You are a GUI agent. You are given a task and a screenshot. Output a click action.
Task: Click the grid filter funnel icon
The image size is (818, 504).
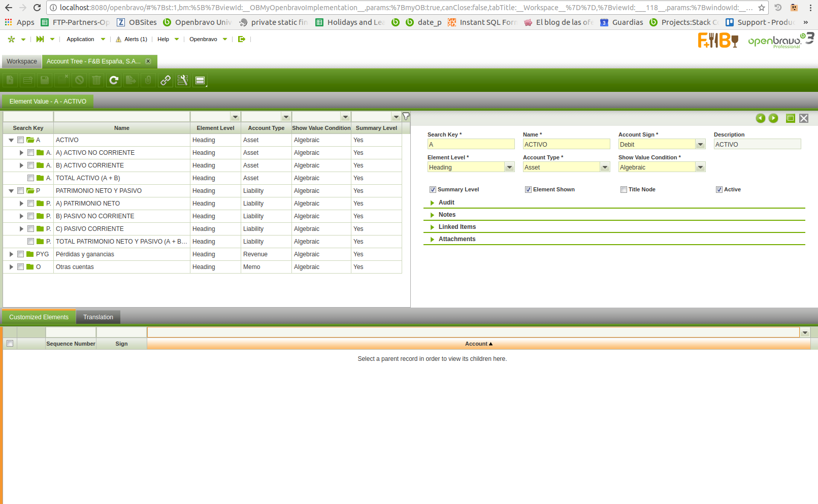tap(406, 117)
